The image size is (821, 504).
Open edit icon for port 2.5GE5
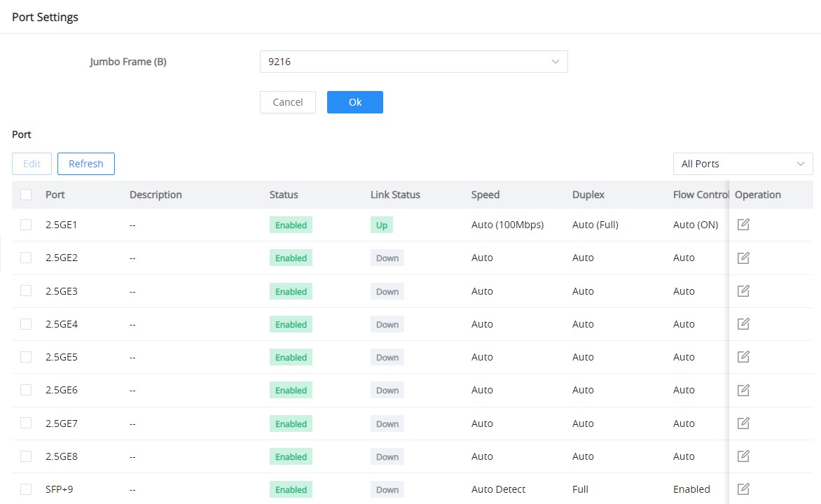[743, 357]
